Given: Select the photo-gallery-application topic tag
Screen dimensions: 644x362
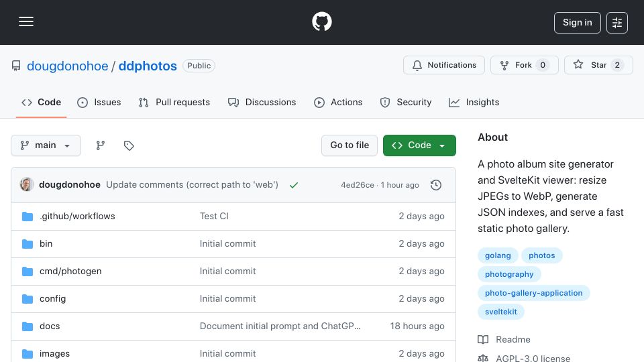Looking at the screenshot, I should (533, 293).
